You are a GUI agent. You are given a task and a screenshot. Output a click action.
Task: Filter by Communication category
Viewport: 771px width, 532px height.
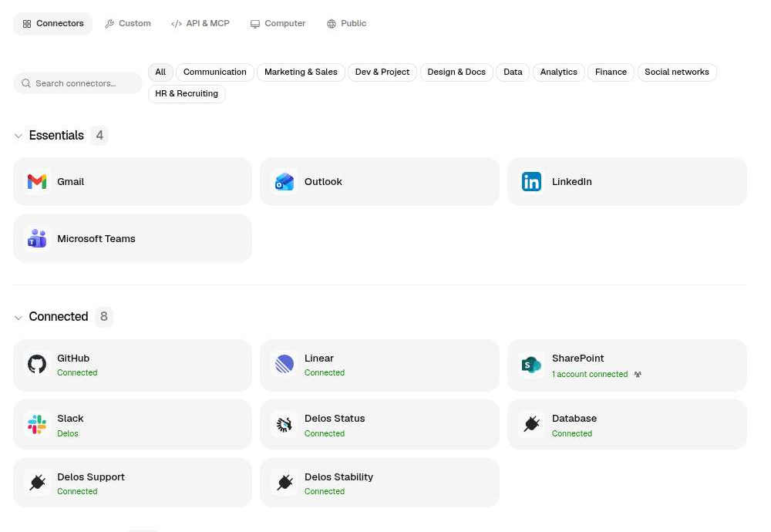[x=215, y=72]
